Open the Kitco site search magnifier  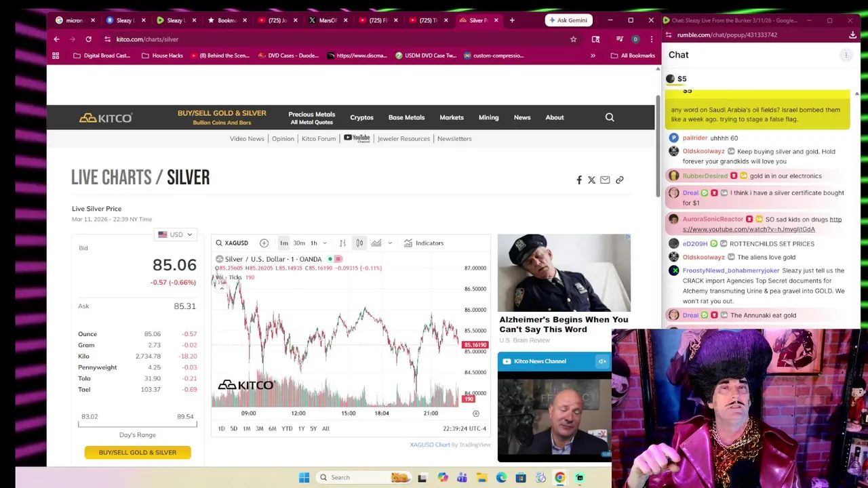tap(610, 117)
